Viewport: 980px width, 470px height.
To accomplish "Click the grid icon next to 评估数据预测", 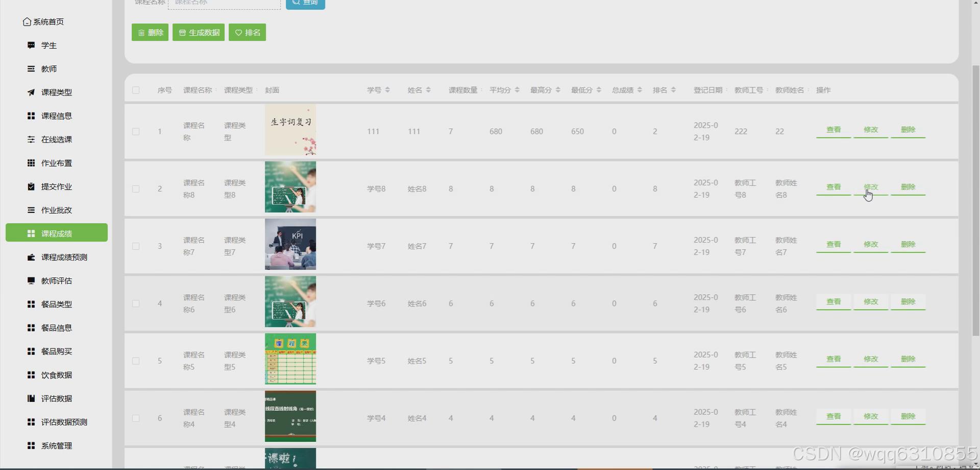I will point(31,422).
